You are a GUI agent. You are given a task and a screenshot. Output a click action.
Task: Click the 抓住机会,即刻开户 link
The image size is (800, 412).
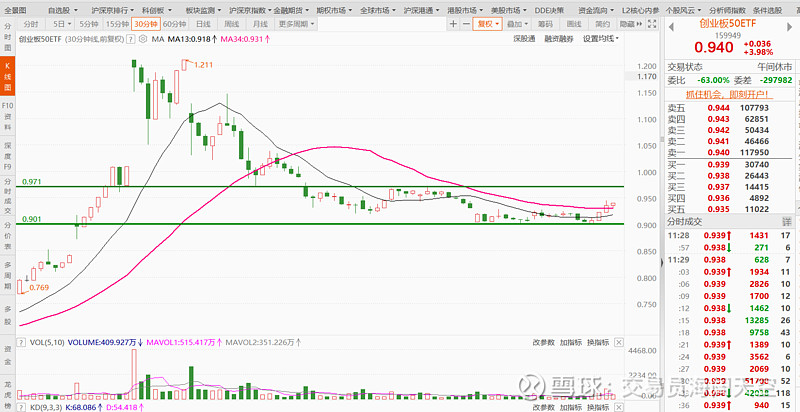[x=730, y=94]
